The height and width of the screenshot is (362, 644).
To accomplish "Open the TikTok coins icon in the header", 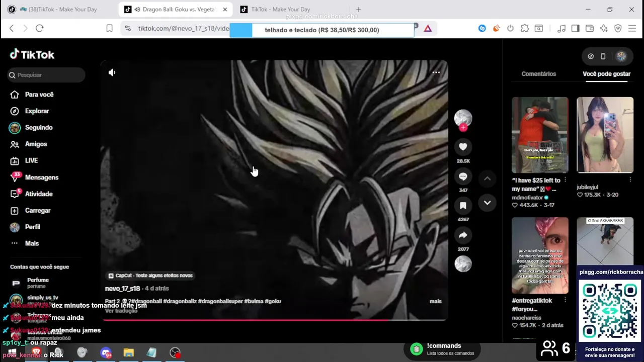I will [x=591, y=56].
